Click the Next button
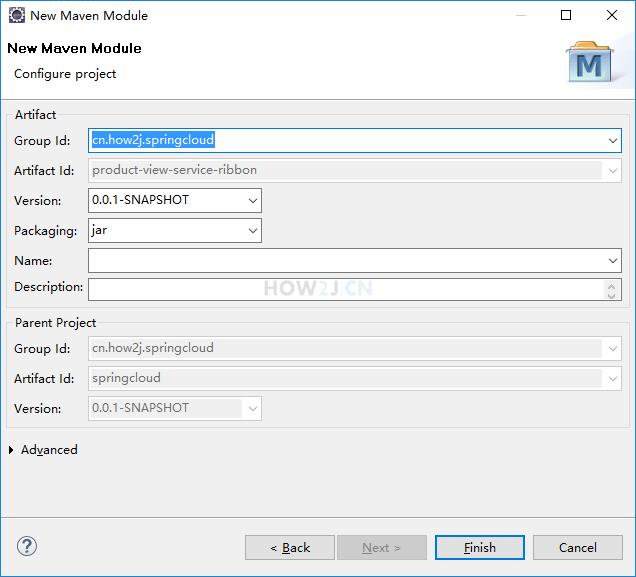Viewport: 636px width, 577px height. pos(382,548)
